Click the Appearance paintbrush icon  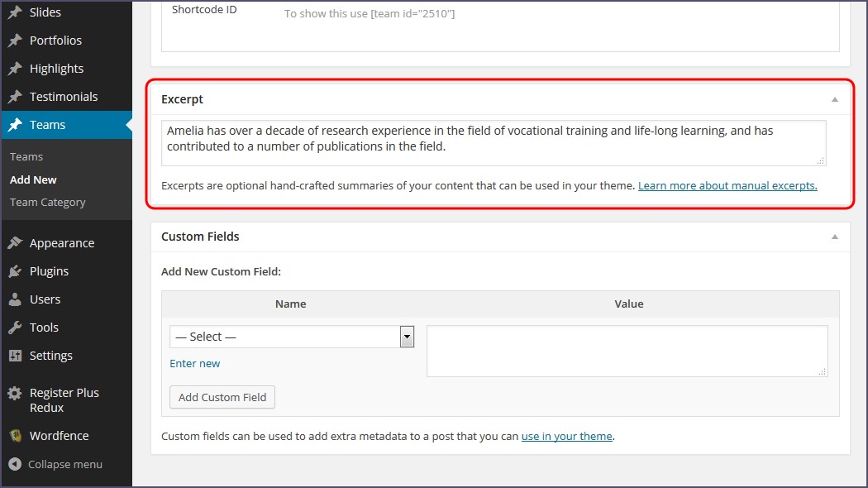coord(15,243)
